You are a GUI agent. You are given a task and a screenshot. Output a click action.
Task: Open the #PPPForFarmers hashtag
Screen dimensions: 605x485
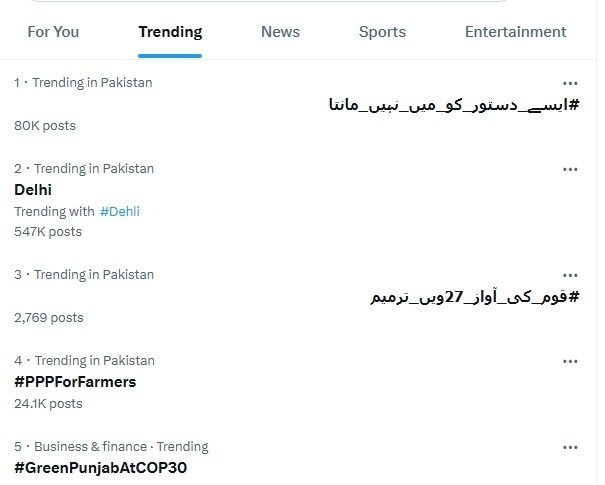pos(75,382)
